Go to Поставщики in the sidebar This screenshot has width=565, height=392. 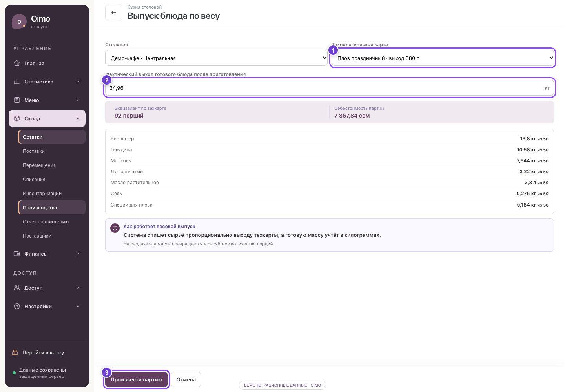tap(52, 236)
